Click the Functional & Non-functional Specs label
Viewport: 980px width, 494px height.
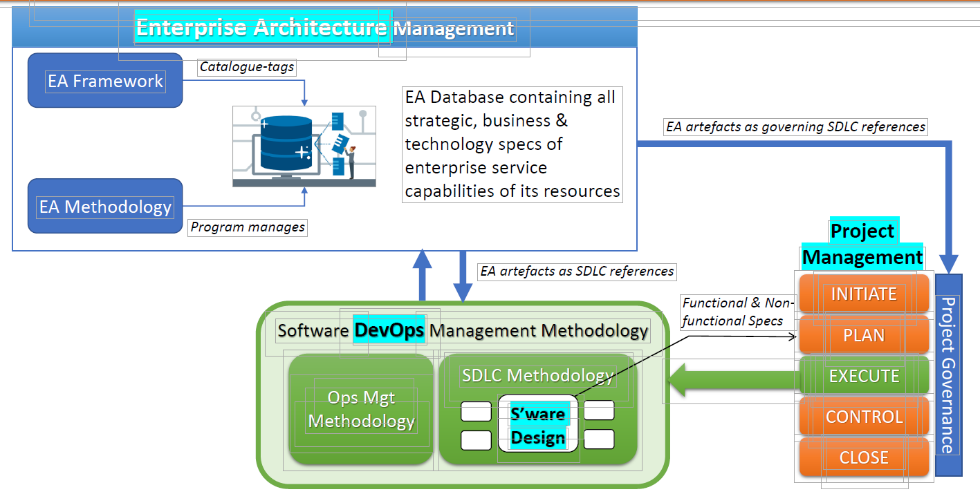[739, 312]
